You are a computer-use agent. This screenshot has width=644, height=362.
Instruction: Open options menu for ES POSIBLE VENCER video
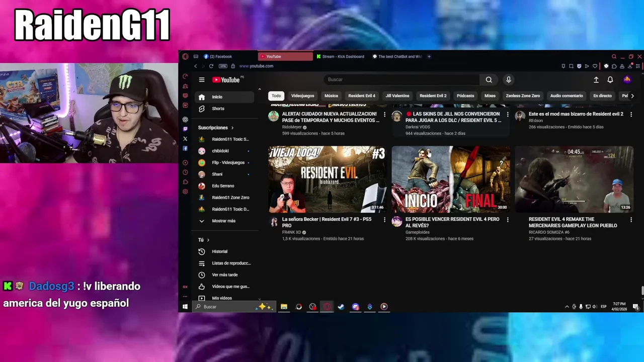pos(508,220)
